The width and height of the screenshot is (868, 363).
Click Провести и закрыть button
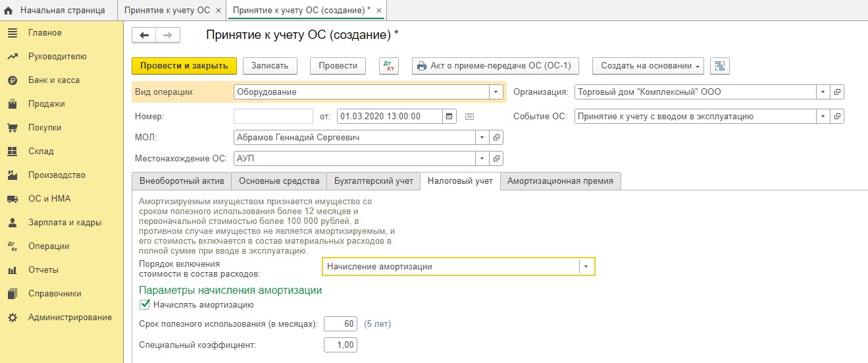click(184, 66)
